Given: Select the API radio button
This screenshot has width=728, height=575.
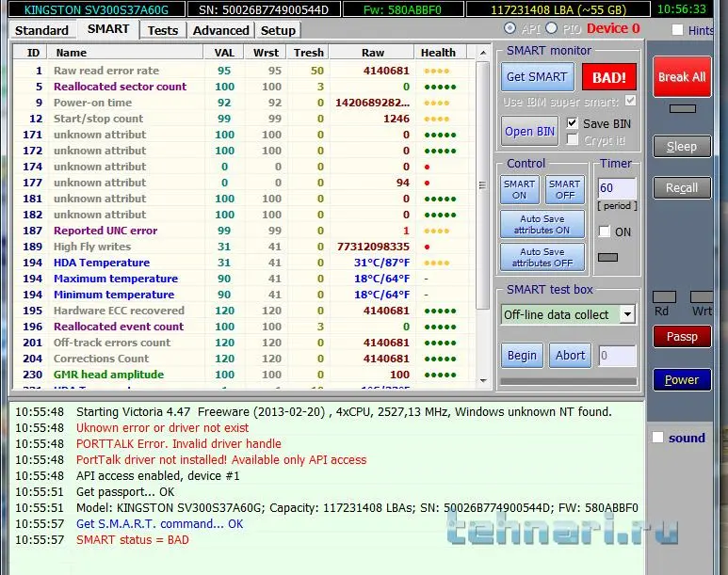Looking at the screenshot, I should (x=510, y=29).
